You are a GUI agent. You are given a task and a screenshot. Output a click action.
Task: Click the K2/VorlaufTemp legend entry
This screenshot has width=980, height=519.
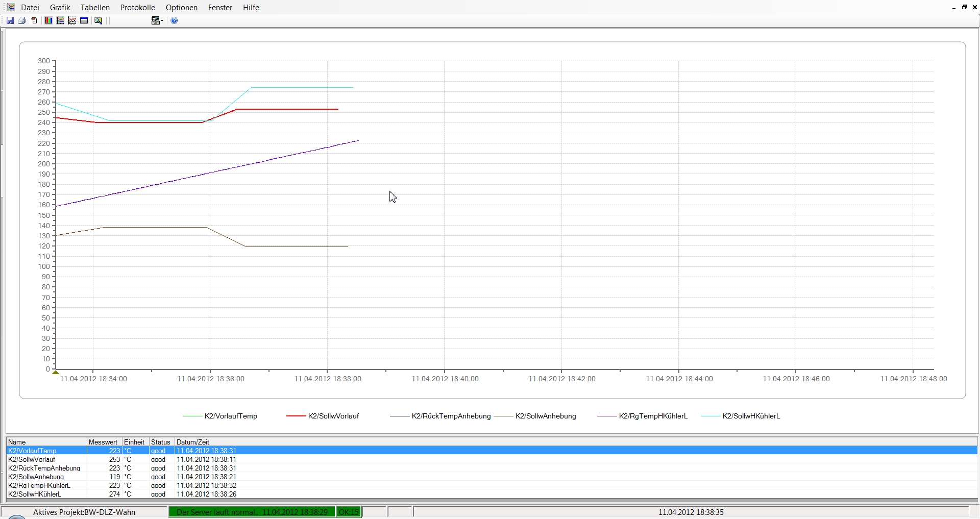[220, 416]
